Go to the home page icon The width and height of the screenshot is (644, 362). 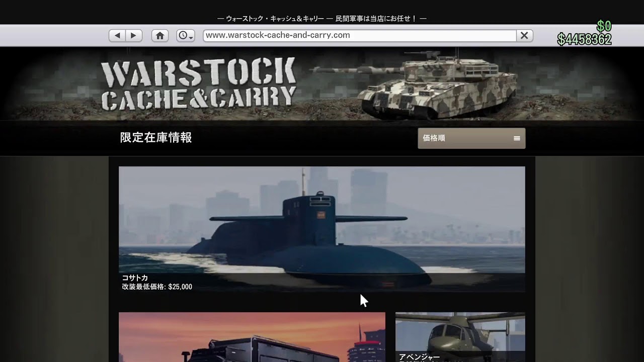[160, 36]
